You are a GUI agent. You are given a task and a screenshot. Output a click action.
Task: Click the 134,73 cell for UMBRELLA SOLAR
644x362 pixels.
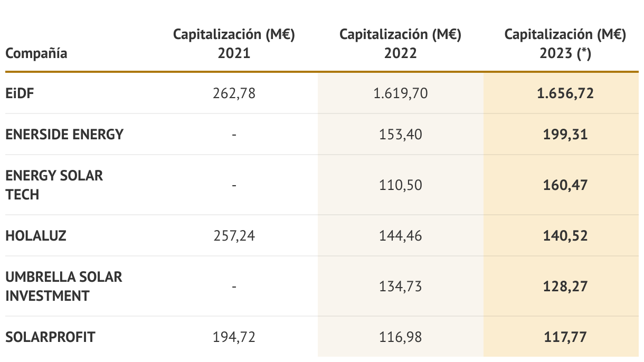pyautogui.click(x=400, y=287)
